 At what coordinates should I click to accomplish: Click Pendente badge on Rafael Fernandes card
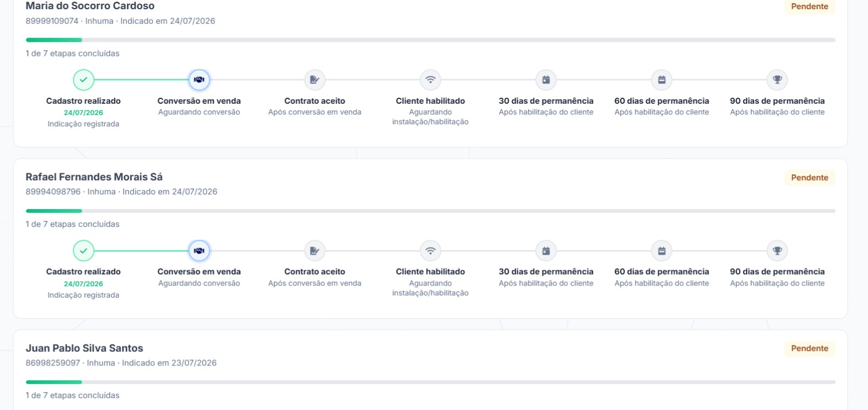click(809, 178)
